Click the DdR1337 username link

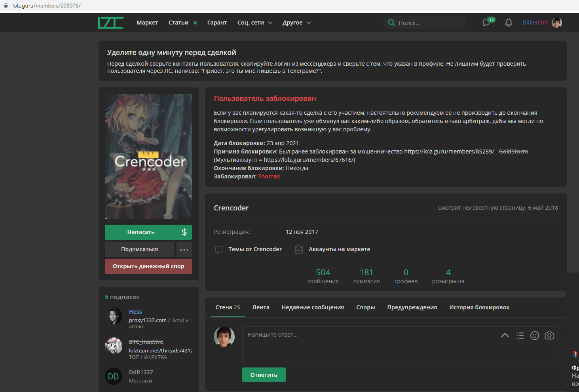tap(141, 372)
